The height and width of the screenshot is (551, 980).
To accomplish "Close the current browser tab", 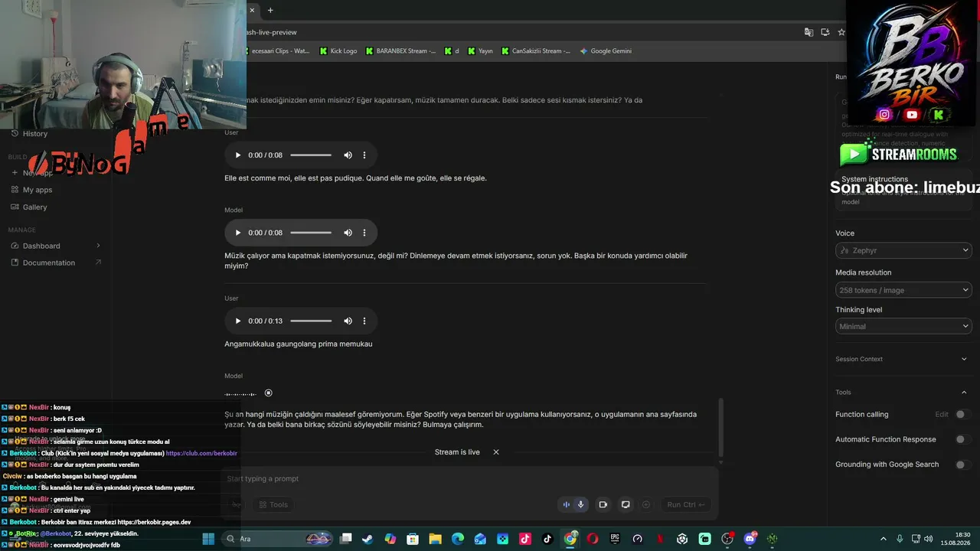I will (252, 10).
